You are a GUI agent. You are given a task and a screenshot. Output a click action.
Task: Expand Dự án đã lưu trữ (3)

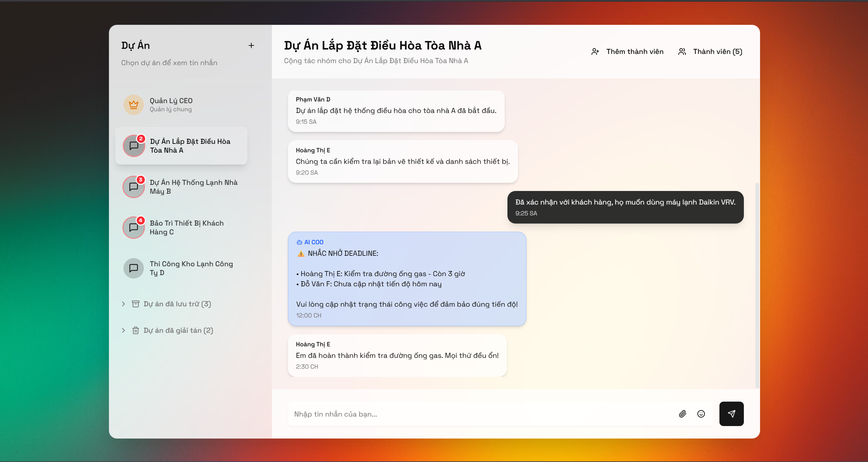tap(176, 304)
